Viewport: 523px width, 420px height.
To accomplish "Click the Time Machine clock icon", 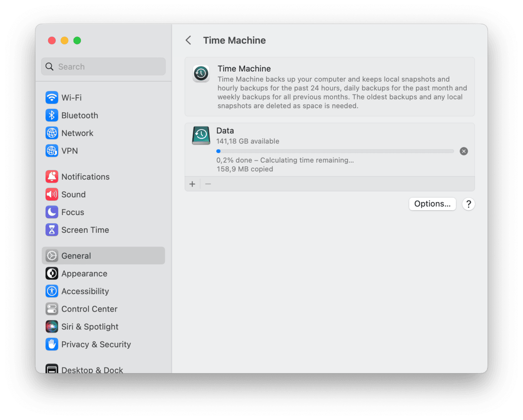I will coord(201,74).
